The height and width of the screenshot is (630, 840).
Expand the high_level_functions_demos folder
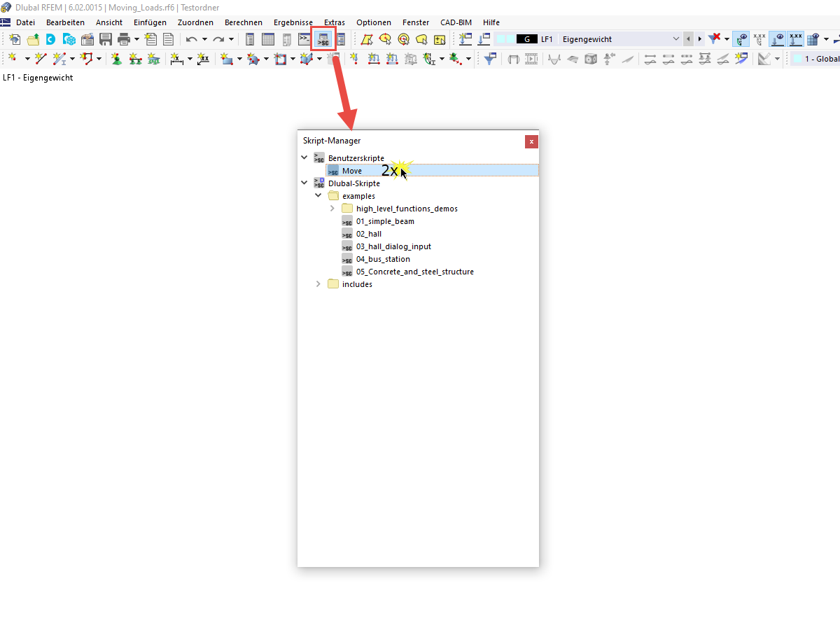(x=332, y=208)
